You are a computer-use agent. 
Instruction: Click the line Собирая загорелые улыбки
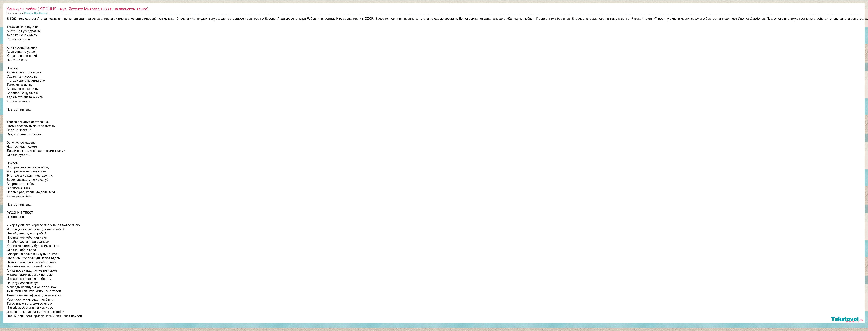click(x=28, y=168)
